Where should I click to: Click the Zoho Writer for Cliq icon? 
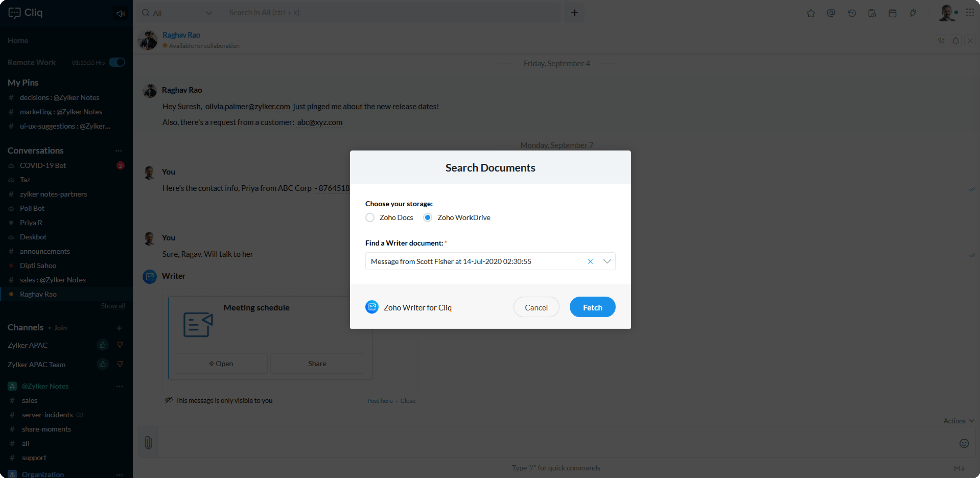(372, 307)
